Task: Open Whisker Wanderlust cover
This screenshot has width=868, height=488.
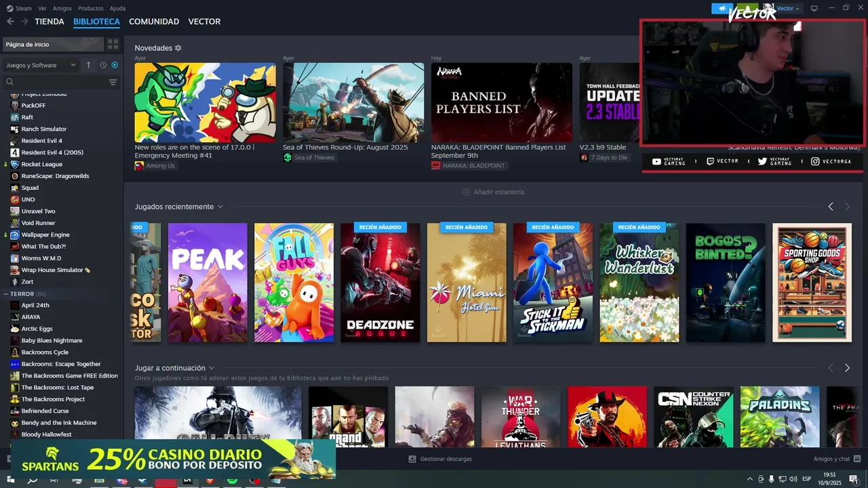Action: pos(639,283)
